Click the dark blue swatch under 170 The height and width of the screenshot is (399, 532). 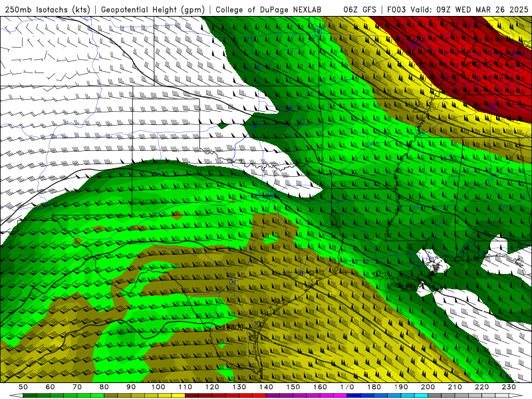coord(354,396)
